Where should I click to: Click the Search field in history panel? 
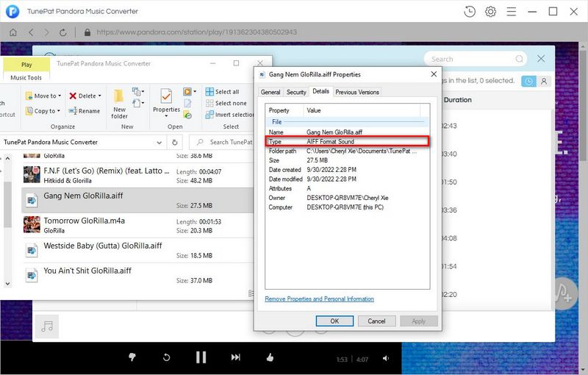(x=475, y=59)
